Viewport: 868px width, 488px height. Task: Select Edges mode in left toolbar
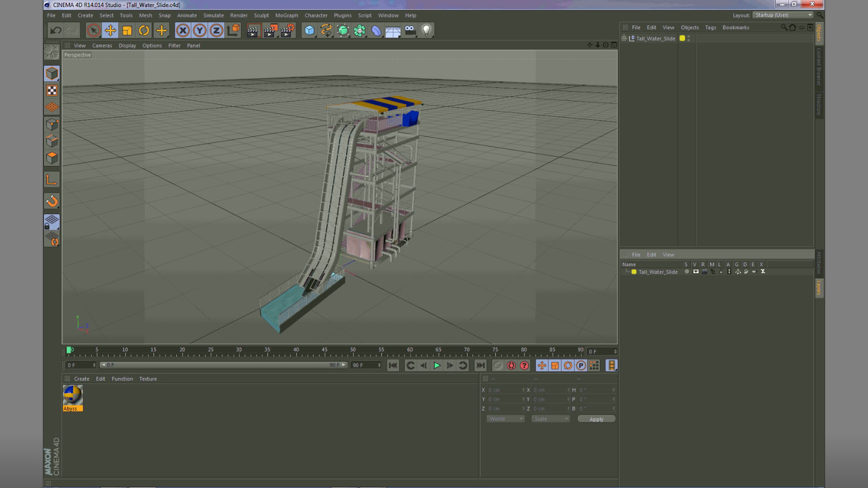[52, 141]
